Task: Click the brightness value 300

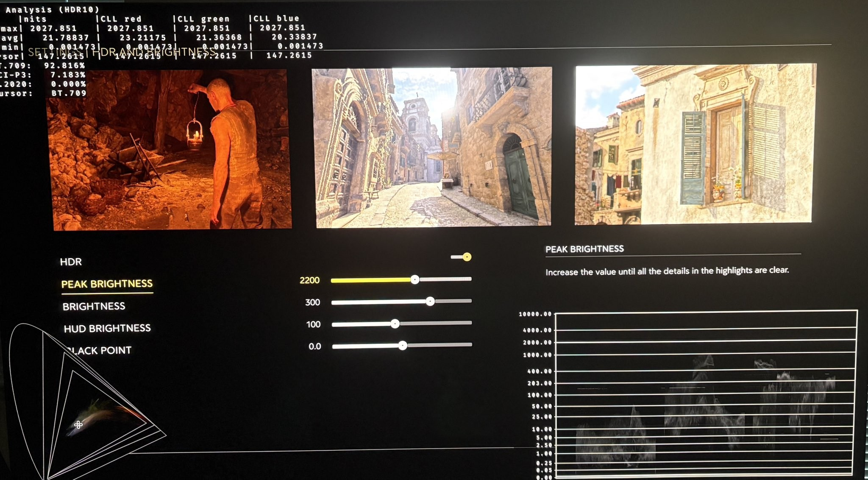Action: tap(312, 302)
